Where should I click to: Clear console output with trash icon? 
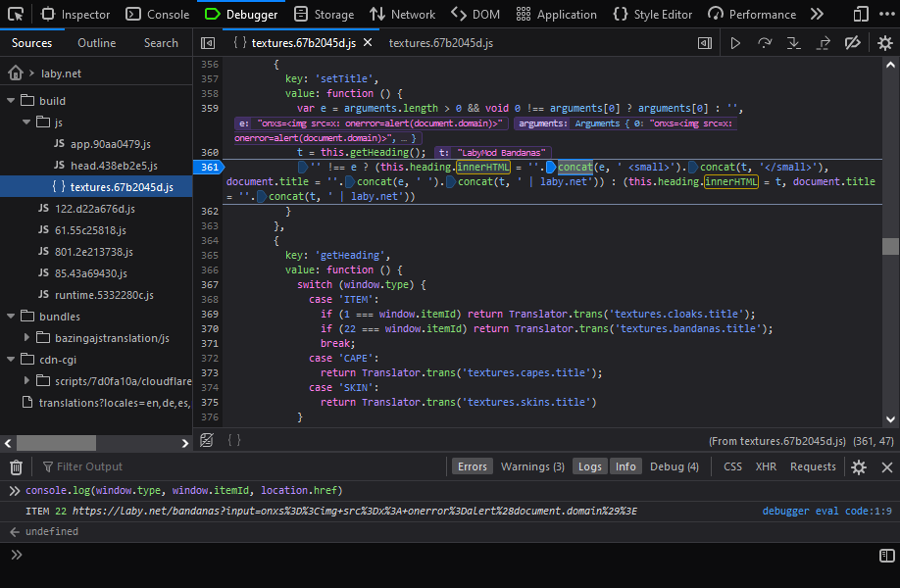pyautogui.click(x=16, y=466)
